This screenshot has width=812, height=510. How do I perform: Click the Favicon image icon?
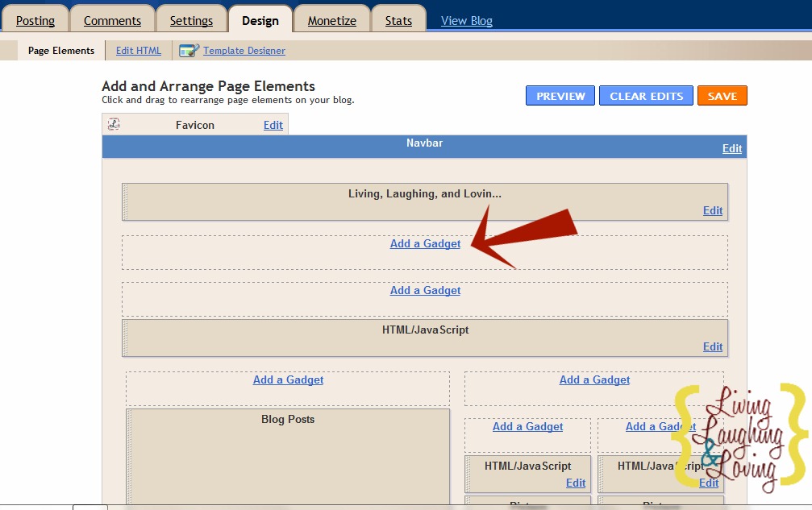[x=114, y=124]
